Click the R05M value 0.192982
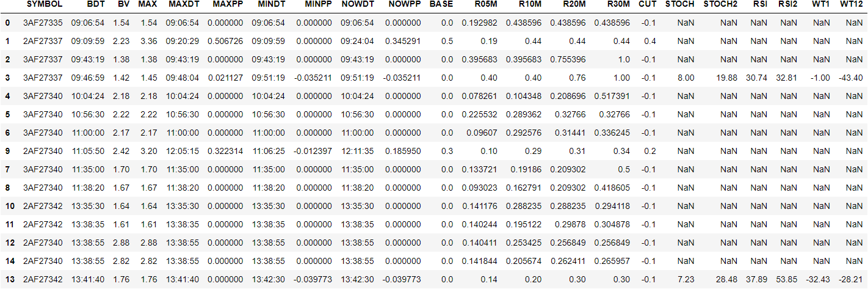Screen dimensions: 868x289 tap(480, 23)
